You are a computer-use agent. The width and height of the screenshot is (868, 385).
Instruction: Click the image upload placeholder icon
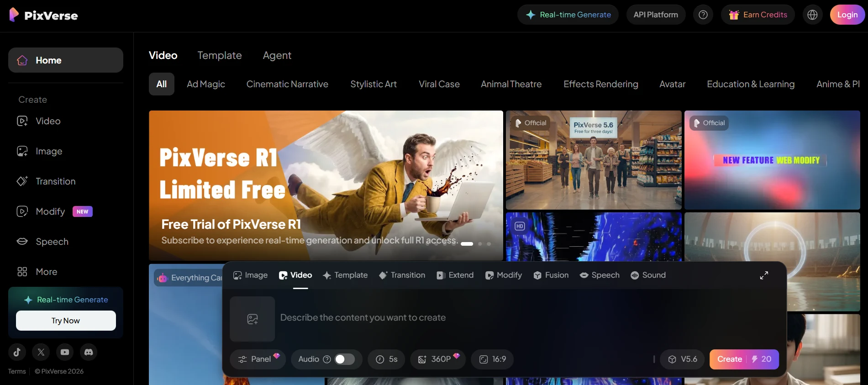[253, 319]
